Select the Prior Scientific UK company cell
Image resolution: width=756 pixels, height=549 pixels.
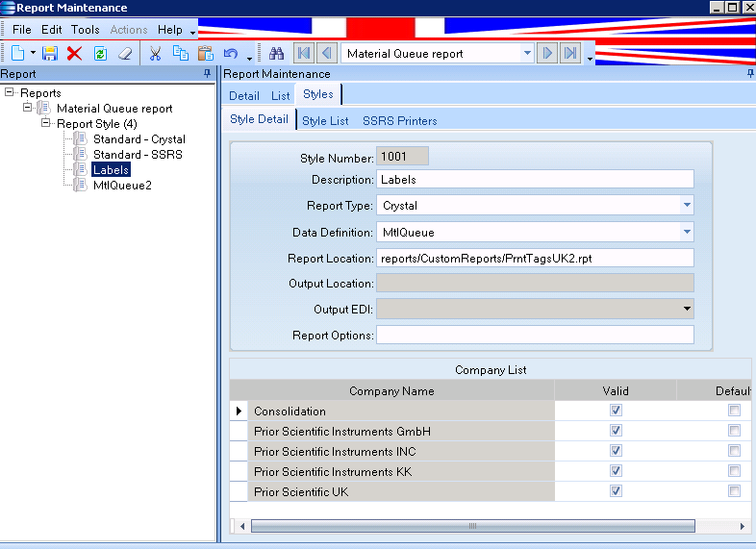pos(401,491)
